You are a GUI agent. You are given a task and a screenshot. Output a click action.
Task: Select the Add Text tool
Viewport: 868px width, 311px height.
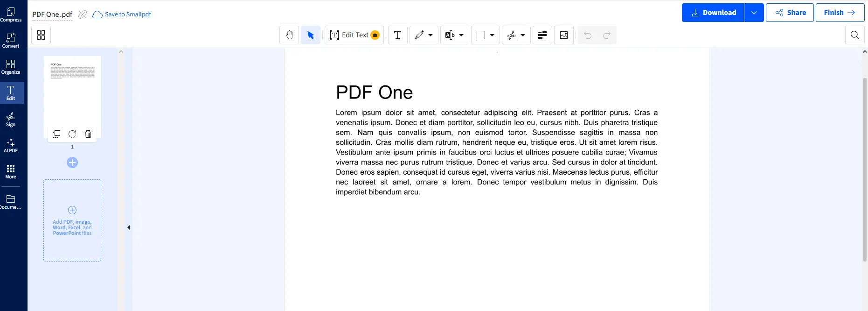coord(398,35)
